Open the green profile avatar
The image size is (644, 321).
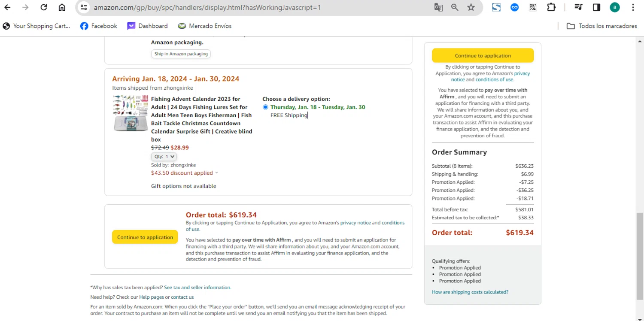coord(615,7)
